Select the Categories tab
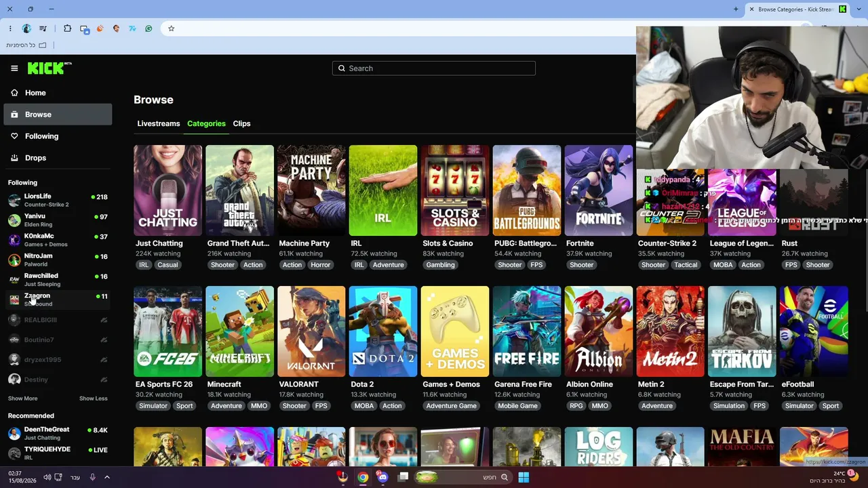 pyautogui.click(x=206, y=123)
